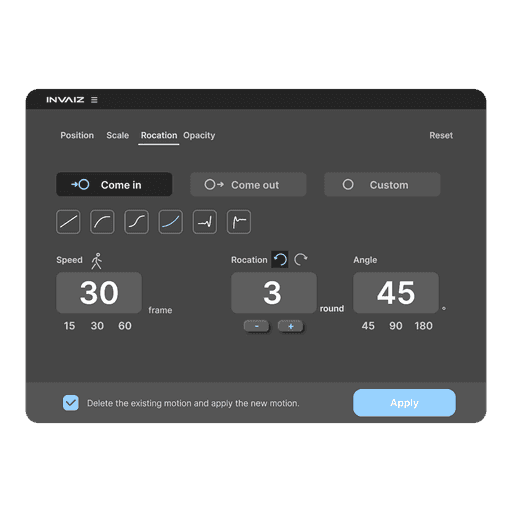Select the overshoot settle curve icon
The width and height of the screenshot is (512, 512).
coord(239,222)
